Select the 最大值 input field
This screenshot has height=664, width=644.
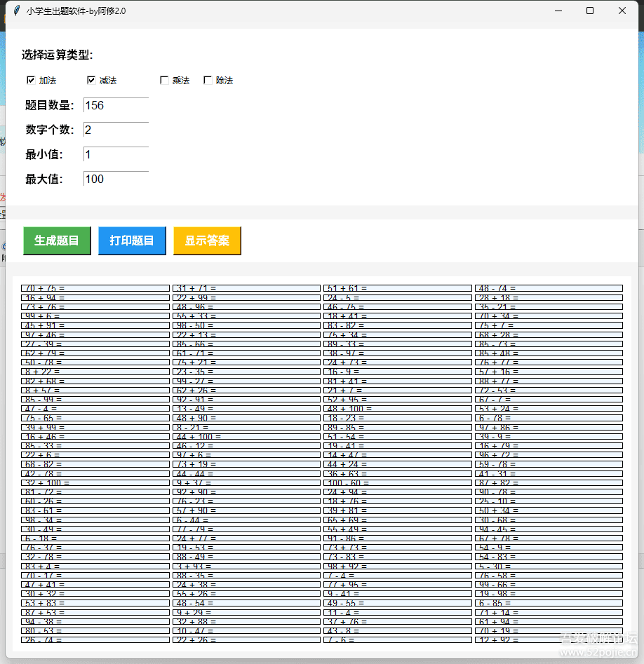(x=114, y=179)
